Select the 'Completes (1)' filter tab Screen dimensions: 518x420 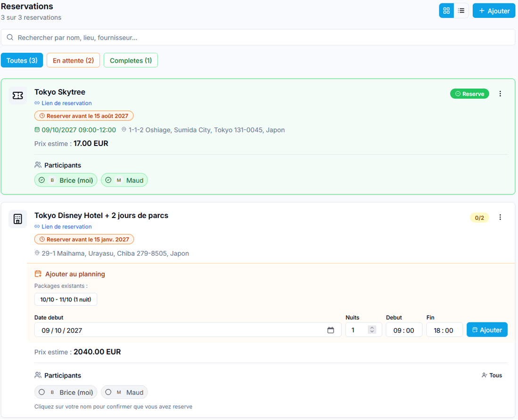tap(131, 60)
